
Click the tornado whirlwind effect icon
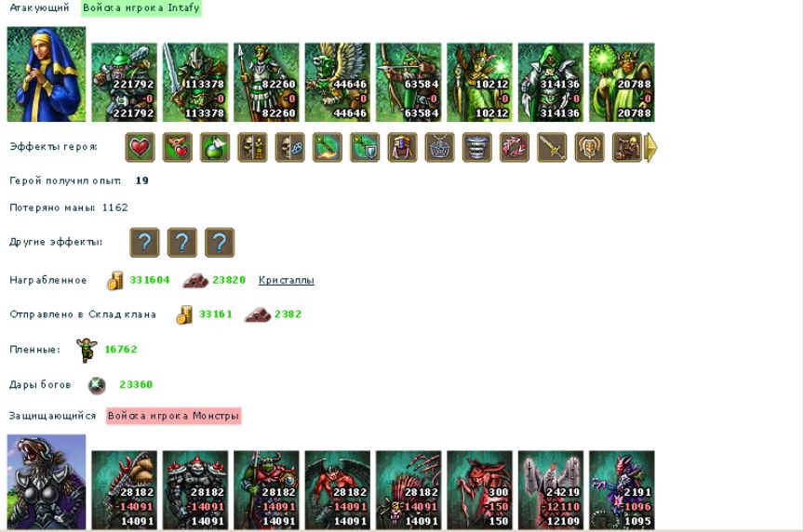[476, 148]
